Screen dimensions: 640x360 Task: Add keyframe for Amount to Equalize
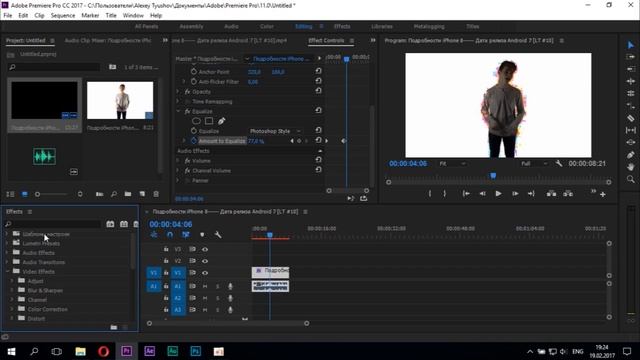(299, 141)
